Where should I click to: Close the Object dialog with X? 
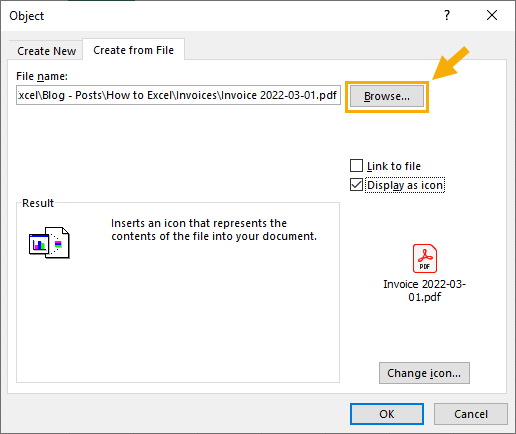pos(492,15)
